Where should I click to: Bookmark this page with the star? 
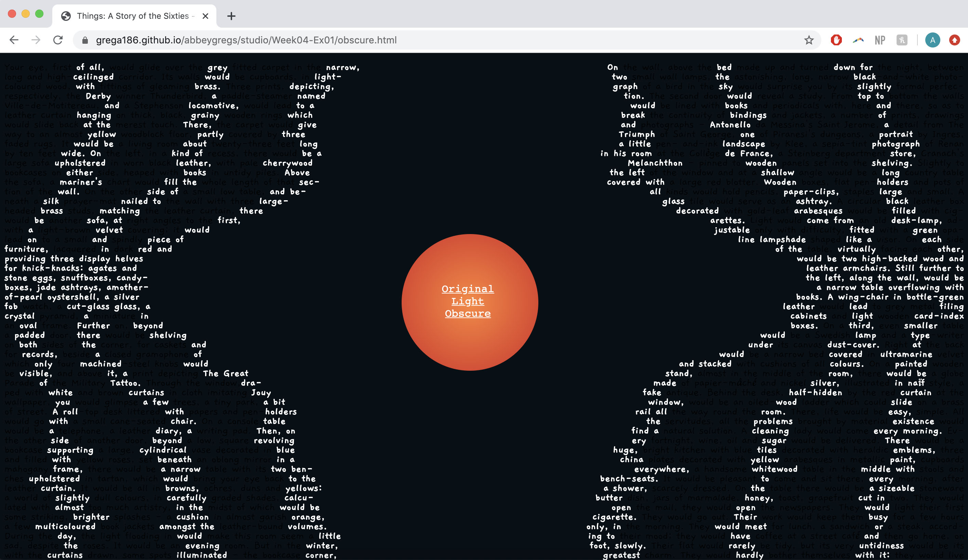809,40
